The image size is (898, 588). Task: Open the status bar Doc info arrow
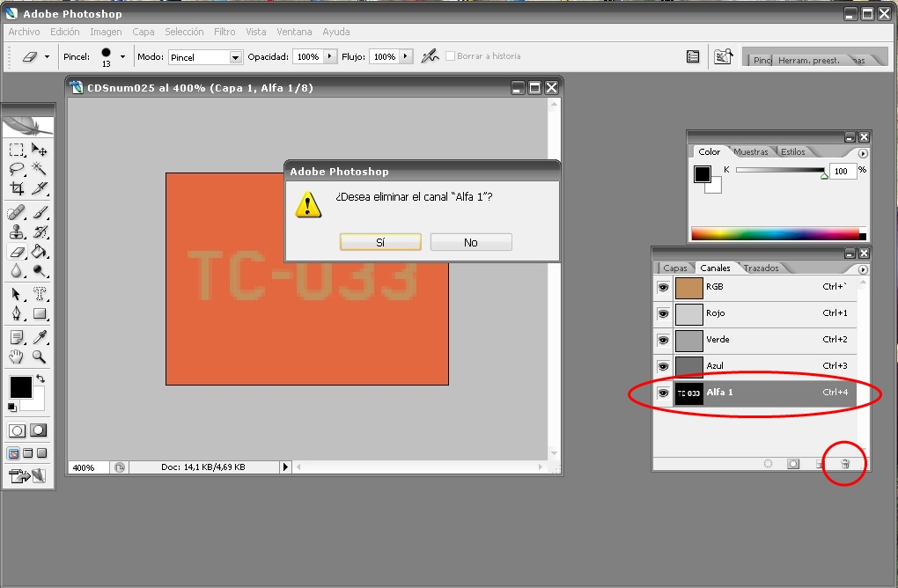[x=285, y=467]
